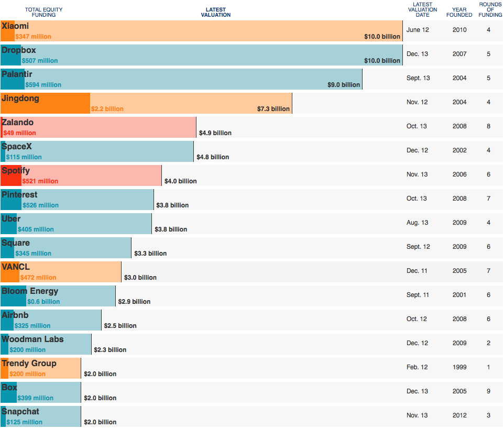Select the Pinterest company name
The image size is (504, 429).
19,195
